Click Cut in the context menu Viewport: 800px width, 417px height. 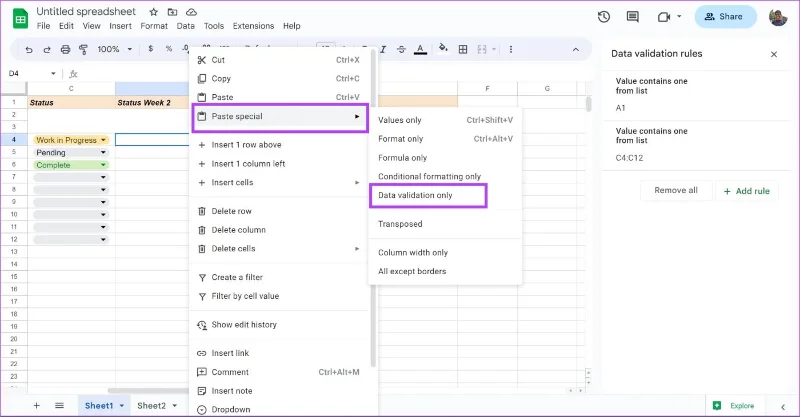click(x=280, y=60)
